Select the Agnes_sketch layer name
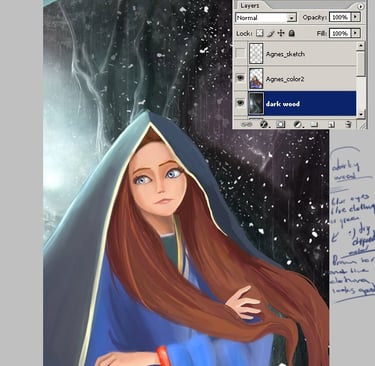The width and height of the screenshot is (375, 366). [x=285, y=54]
